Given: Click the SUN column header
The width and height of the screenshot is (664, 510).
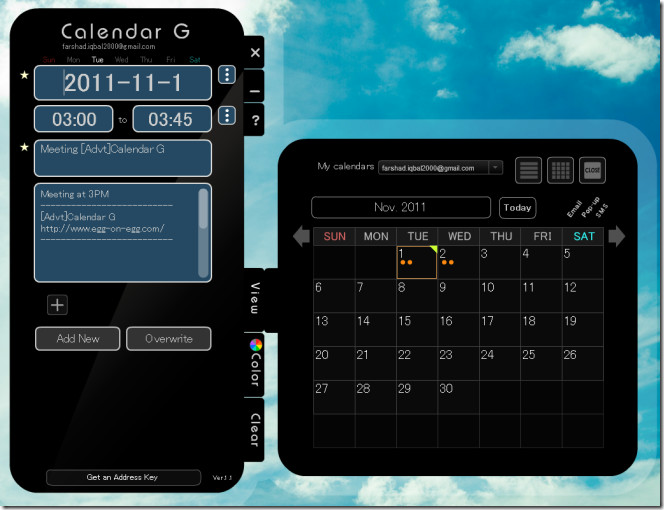Looking at the screenshot, I should [x=335, y=236].
